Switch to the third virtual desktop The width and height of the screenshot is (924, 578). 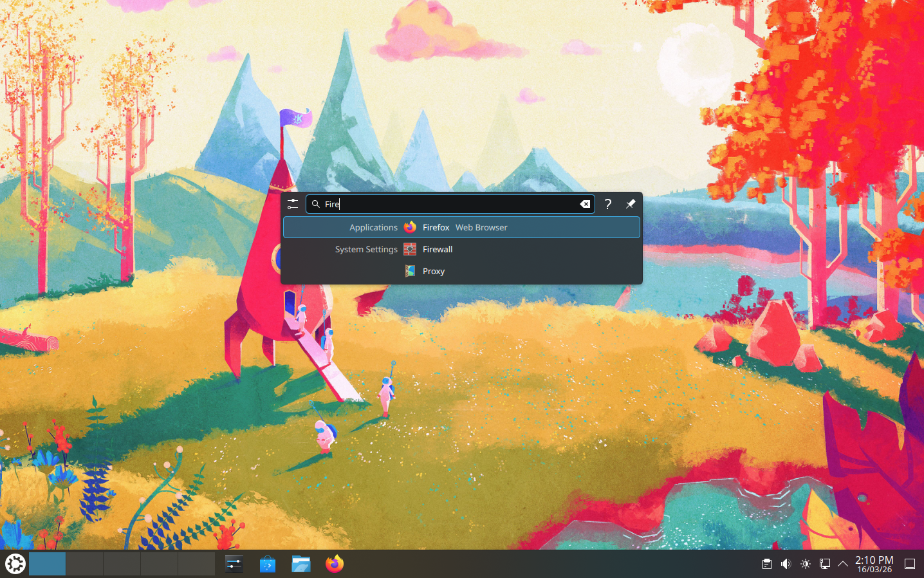(122, 564)
